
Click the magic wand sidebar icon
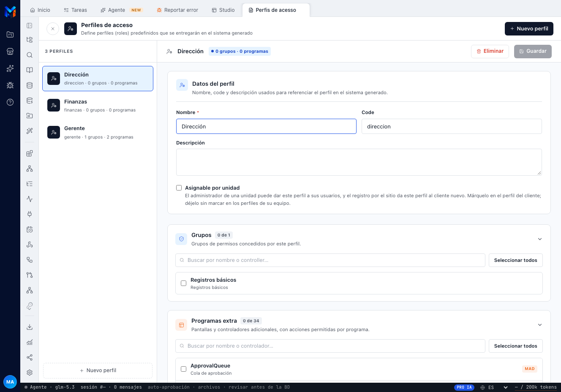point(30,131)
